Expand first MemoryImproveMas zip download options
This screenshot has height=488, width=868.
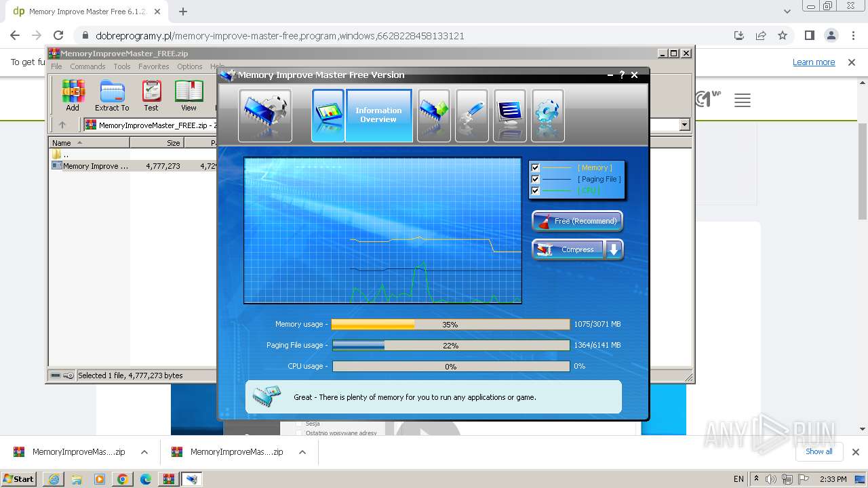coord(144,452)
